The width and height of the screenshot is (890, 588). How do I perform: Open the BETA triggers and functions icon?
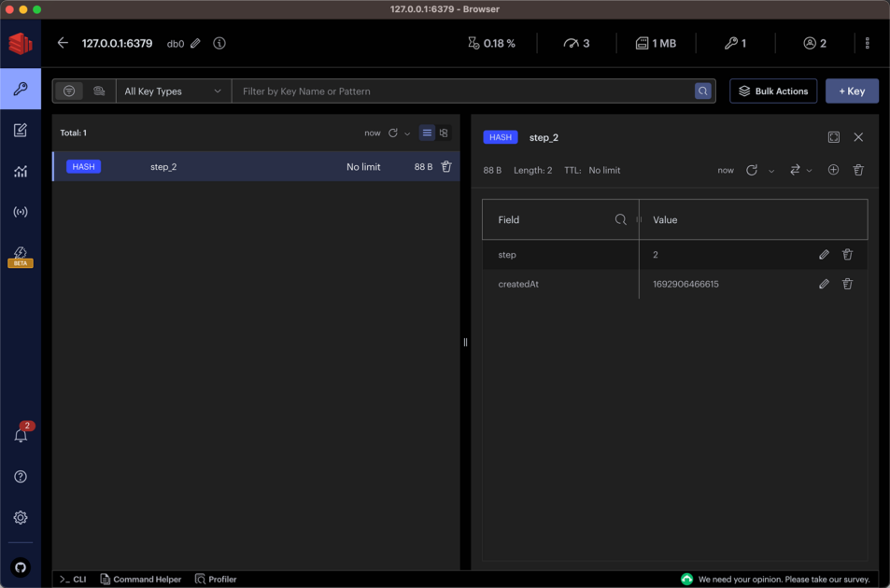(21, 257)
